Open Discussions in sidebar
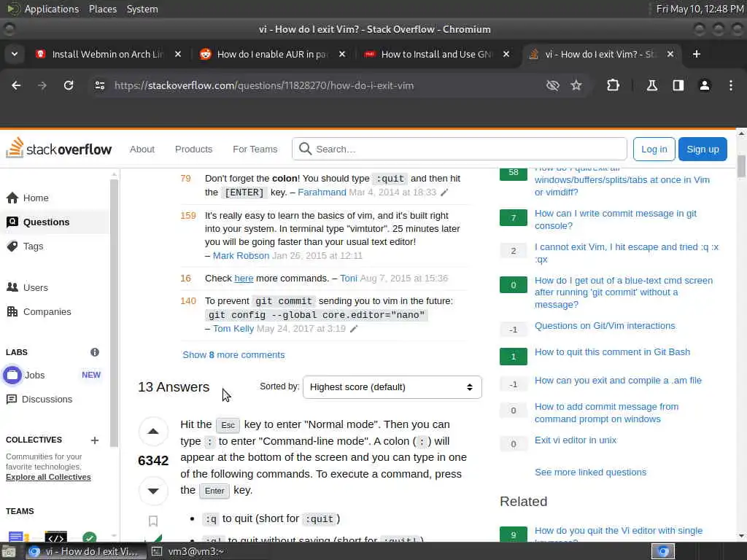The image size is (747, 560). pos(39,399)
